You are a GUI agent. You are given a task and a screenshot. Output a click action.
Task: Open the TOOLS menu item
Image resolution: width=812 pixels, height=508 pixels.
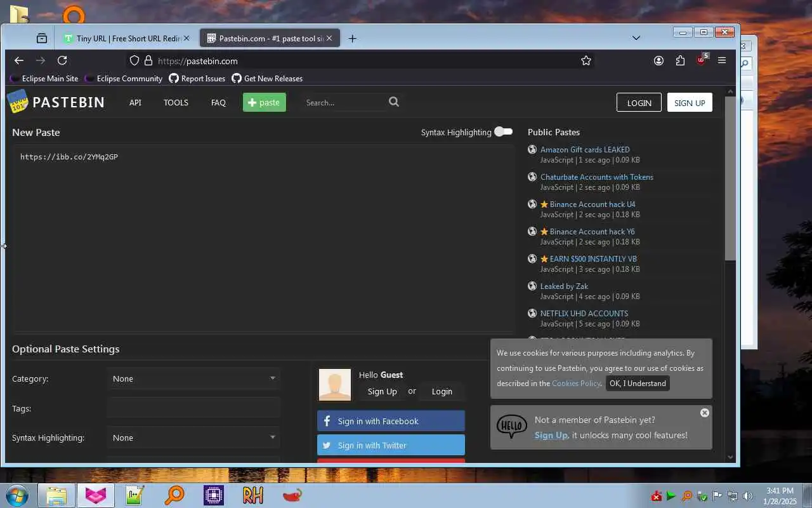[x=176, y=102]
